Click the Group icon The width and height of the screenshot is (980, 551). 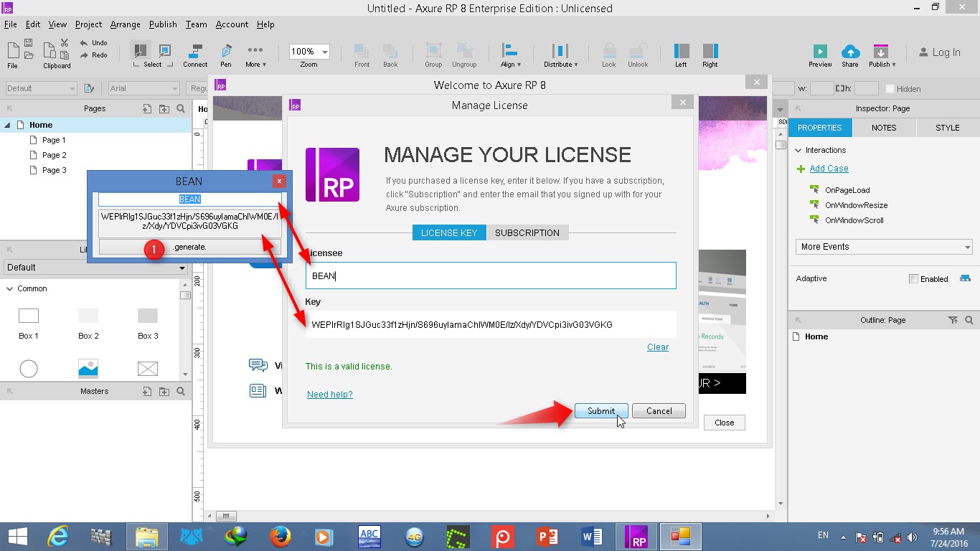pos(433,51)
